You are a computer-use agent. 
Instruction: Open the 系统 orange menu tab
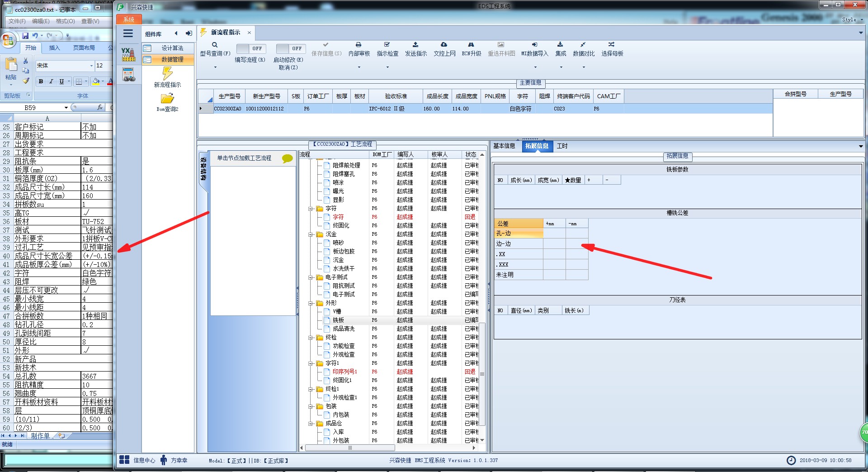click(x=129, y=19)
